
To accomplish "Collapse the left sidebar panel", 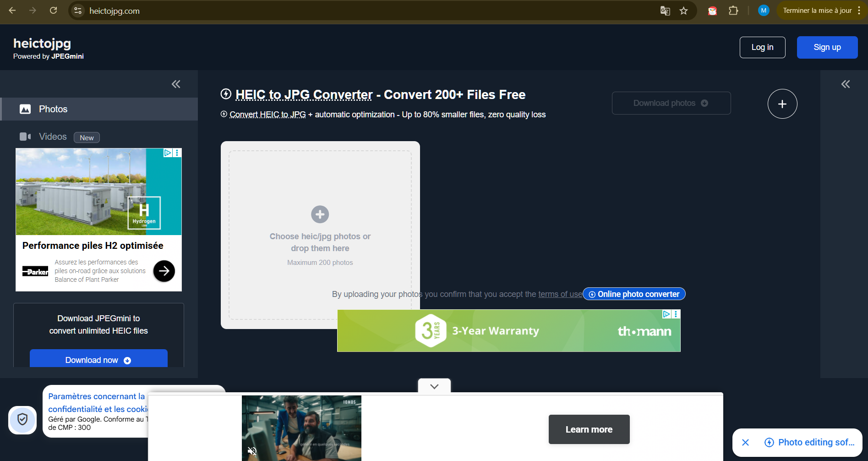I will [176, 84].
